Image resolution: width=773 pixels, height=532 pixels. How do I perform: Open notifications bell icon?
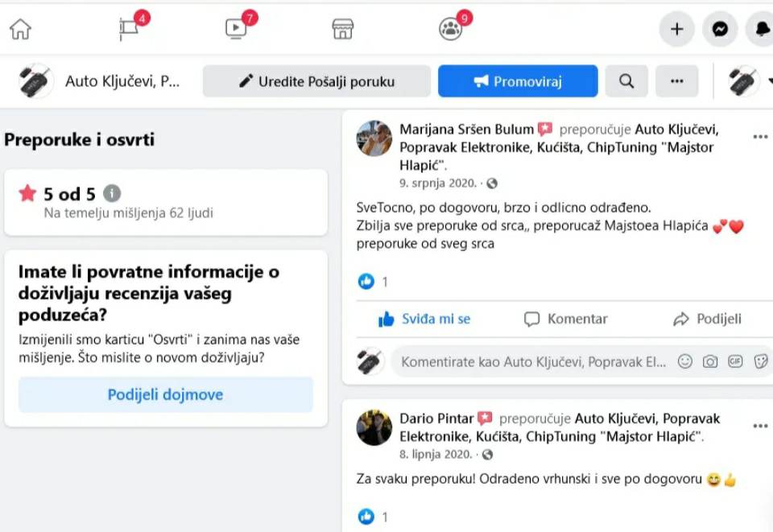[x=761, y=29]
